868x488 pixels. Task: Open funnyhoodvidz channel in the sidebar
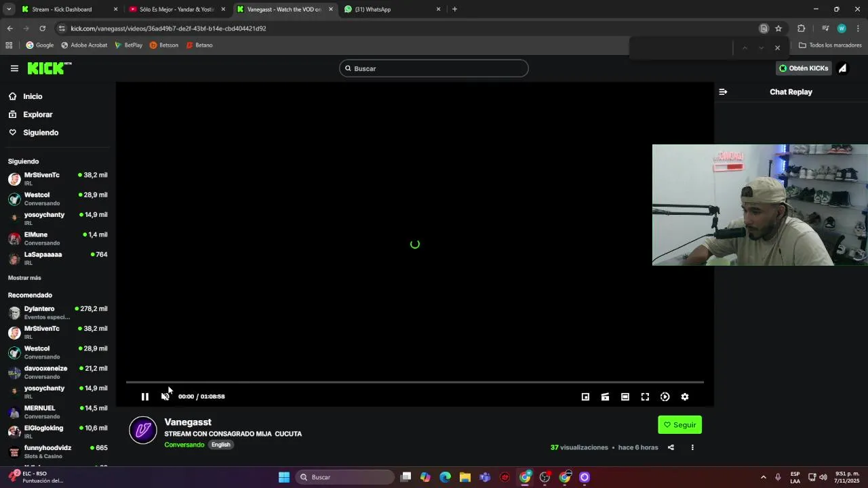[58, 451]
